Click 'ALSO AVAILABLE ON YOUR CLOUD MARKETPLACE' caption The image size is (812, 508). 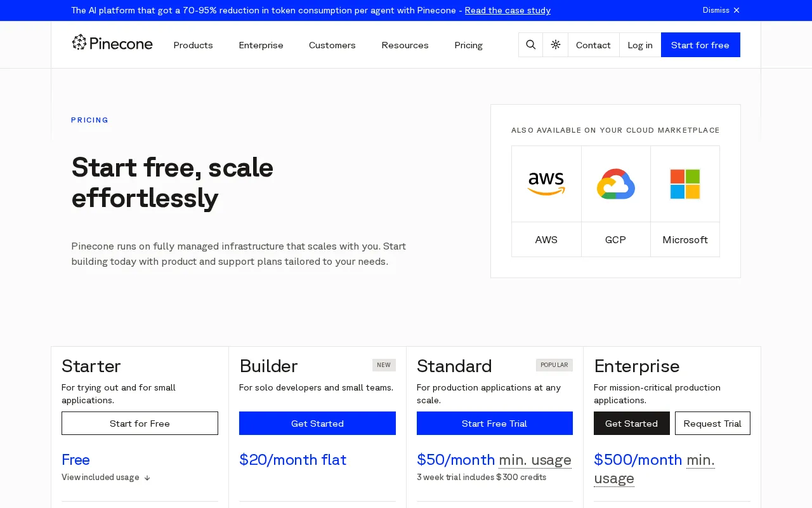(x=615, y=130)
